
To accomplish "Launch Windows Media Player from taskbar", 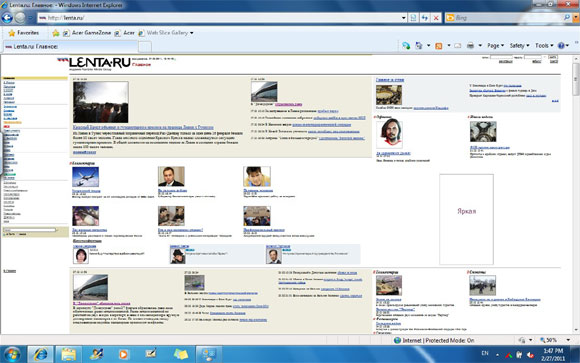I will coord(123,354).
